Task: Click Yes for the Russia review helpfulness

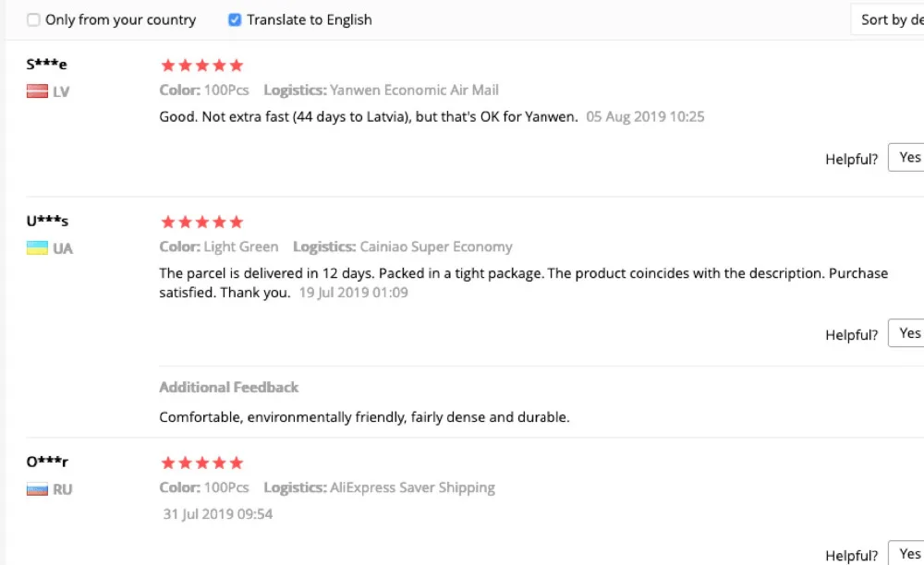Action: point(908,554)
